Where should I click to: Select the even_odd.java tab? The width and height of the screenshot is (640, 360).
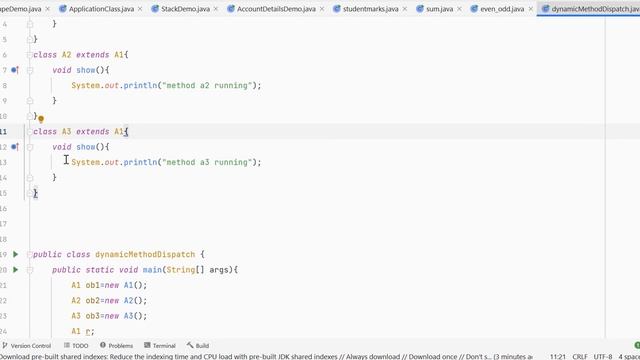502,9
